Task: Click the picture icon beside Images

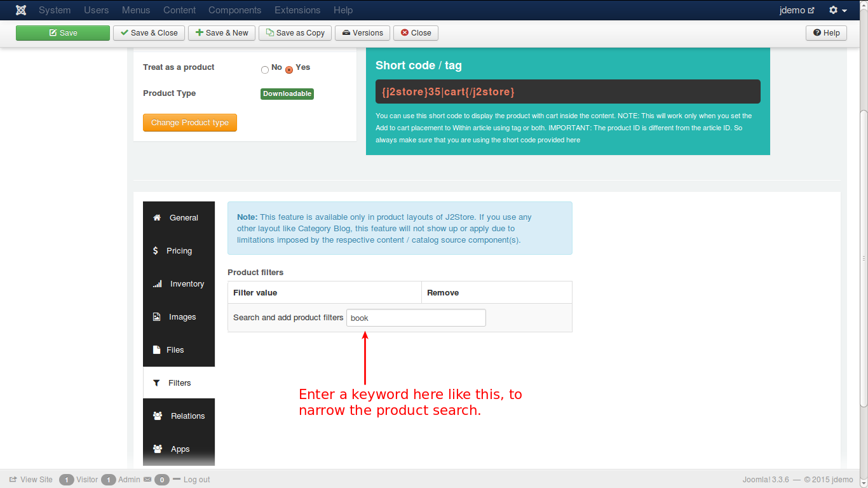Action: (157, 317)
